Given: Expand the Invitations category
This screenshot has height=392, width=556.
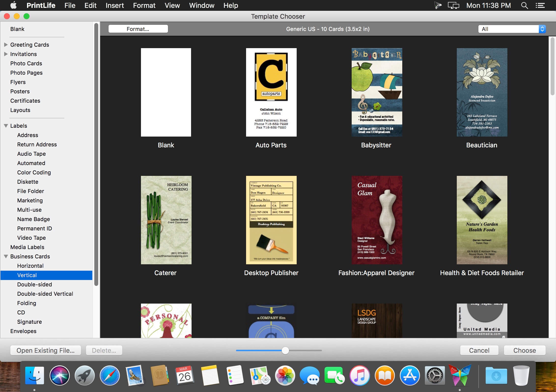Looking at the screenshot, I should point(6,54).
